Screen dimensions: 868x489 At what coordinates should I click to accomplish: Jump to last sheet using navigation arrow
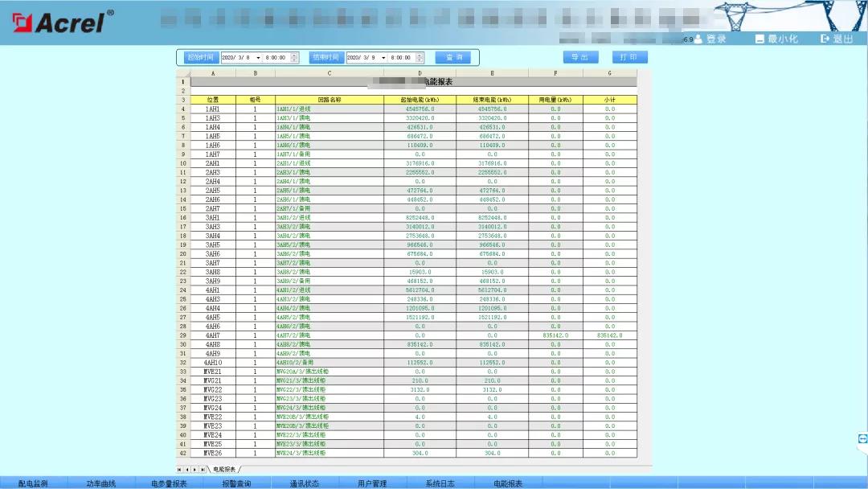click(x=202, y=469)
